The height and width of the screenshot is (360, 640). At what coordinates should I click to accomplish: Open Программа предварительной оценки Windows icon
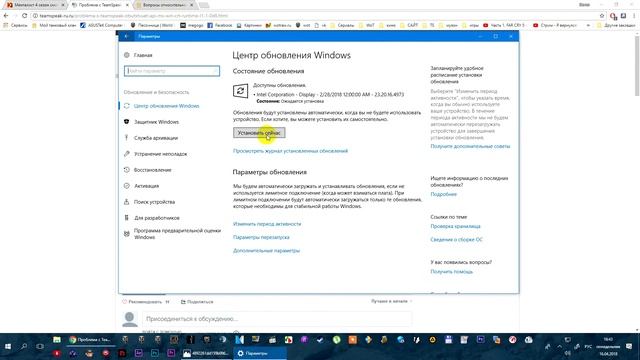(x=127, y=234)
